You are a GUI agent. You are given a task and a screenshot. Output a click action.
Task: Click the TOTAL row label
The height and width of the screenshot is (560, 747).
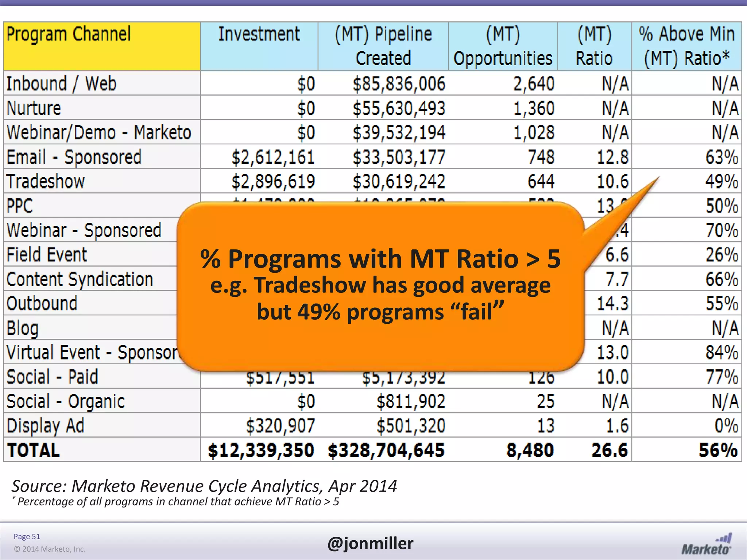[x=33, y=450]
